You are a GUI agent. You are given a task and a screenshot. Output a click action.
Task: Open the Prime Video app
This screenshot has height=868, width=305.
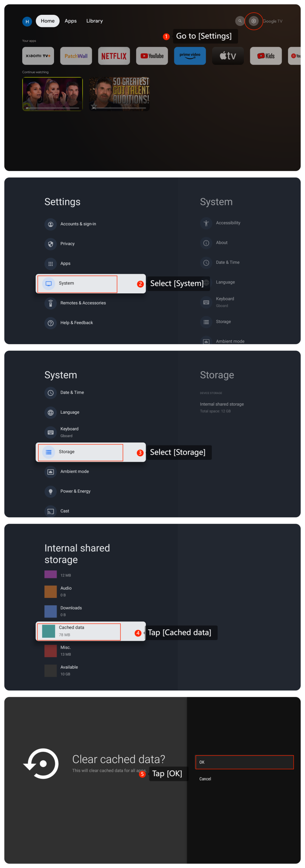pos(190,56)
